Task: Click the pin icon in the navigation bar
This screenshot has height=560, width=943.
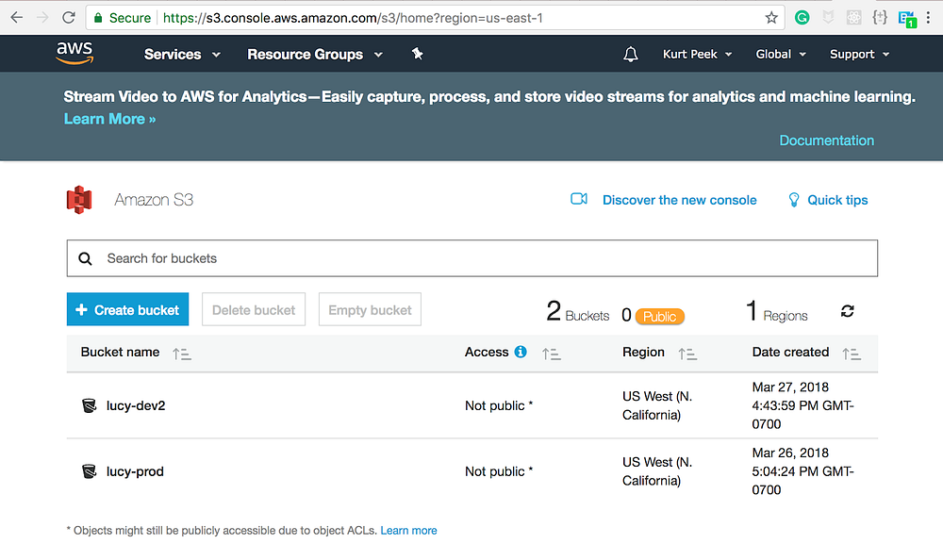Action: pos(418,54)
